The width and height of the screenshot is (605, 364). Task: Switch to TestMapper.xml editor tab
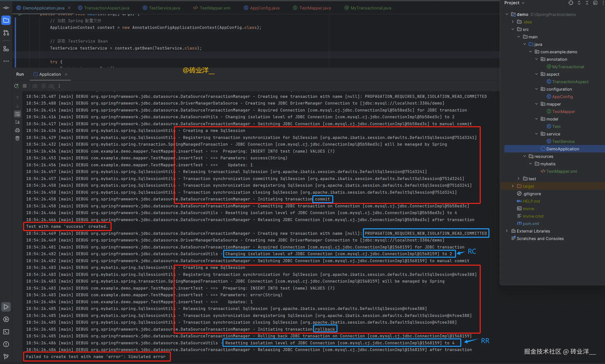215,8
